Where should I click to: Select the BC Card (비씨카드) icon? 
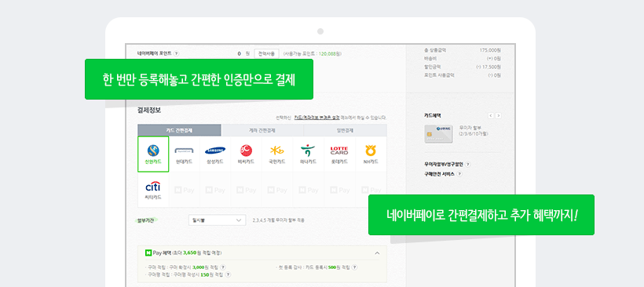pyautogui.click(x=246, y=151)
